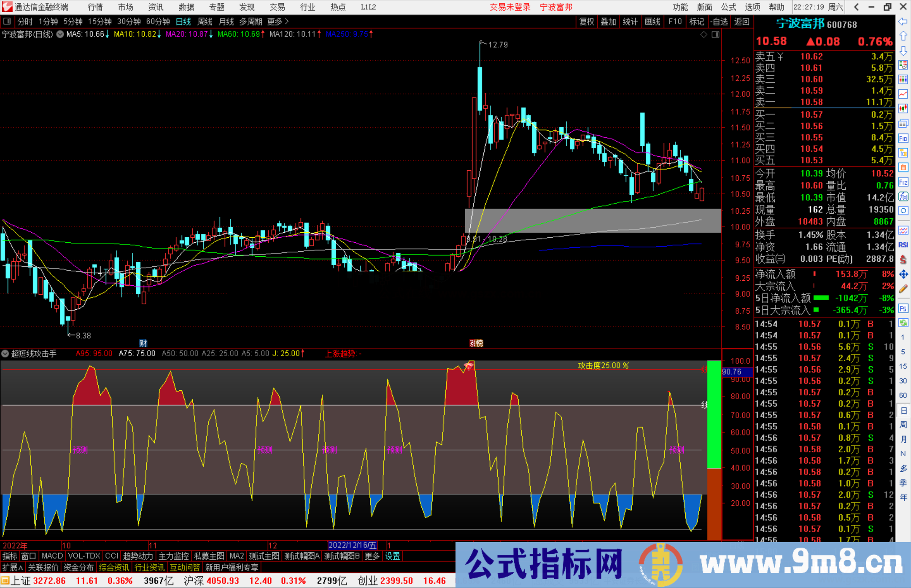Open the formula editor f(x) sidebar icon
Viewport: 911px width, 588px height.
click(x=903, y=197)
